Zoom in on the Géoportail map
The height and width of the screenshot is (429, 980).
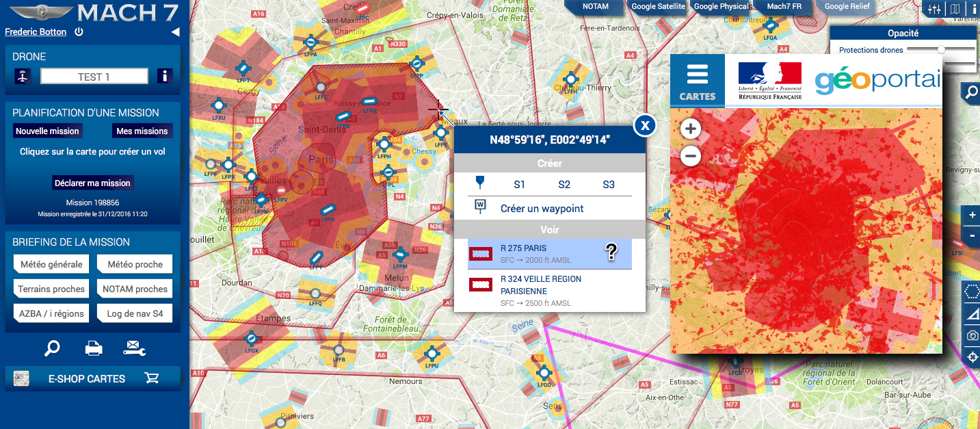pyautogui.click(x=691, y=129)
